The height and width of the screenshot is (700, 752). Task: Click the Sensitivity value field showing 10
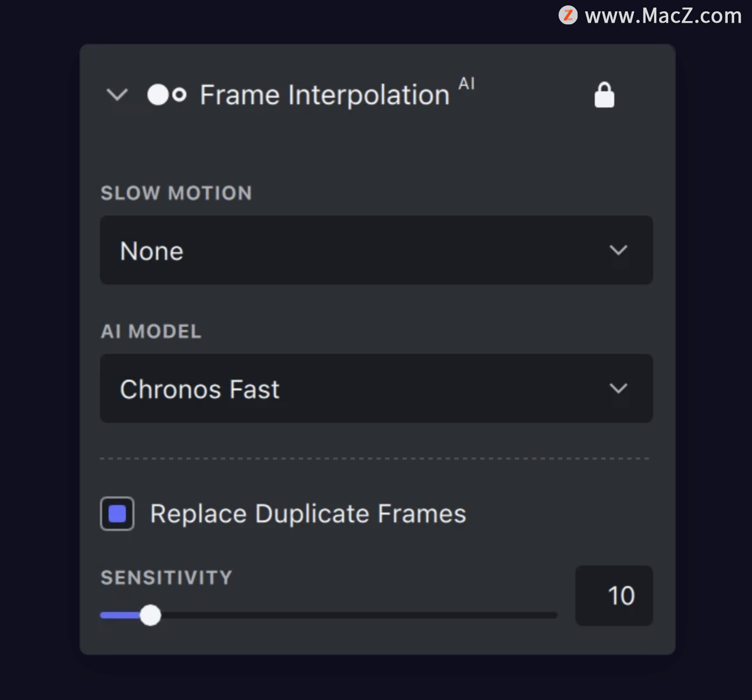pos(614,596)
